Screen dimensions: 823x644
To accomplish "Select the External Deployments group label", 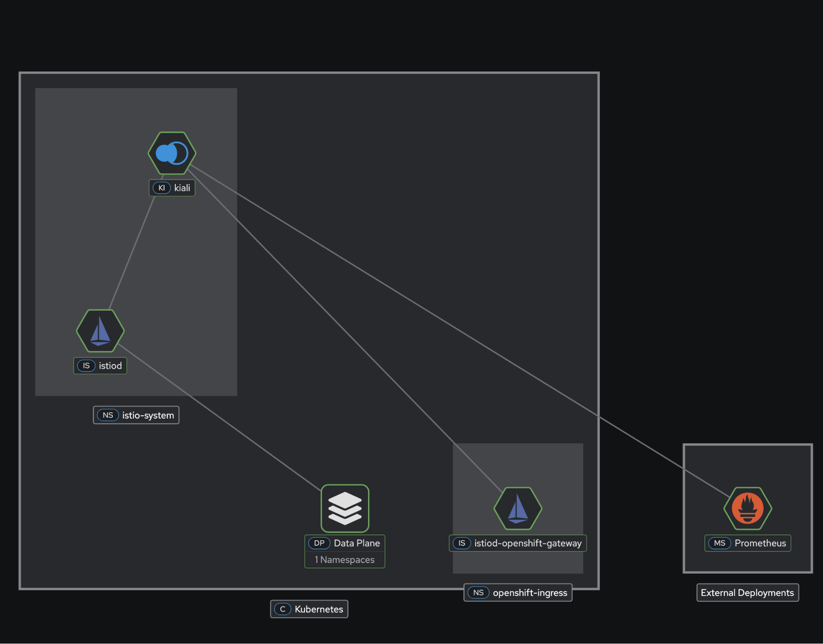I will coord(747,593).
